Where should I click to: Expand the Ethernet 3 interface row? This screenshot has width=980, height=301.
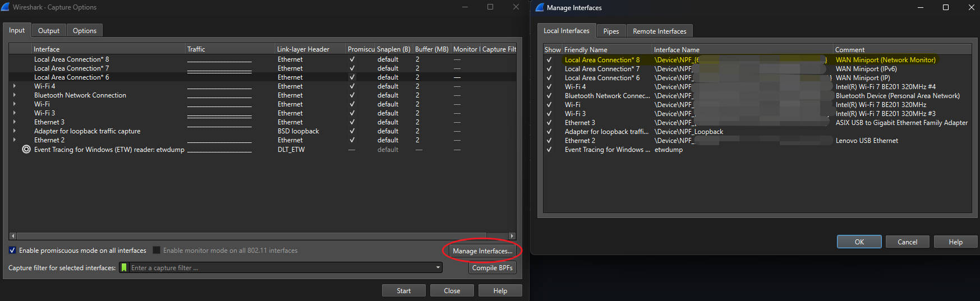[14, 122]
